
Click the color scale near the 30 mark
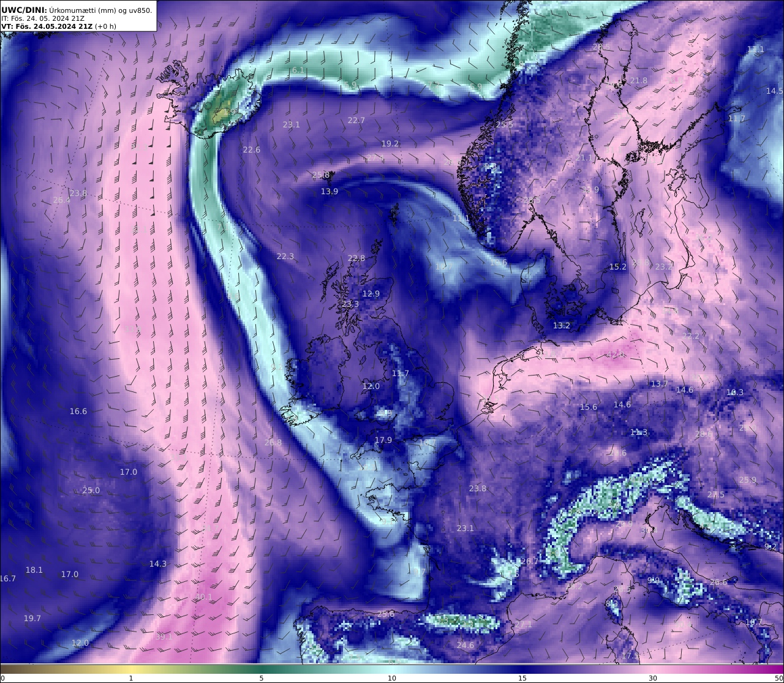pyautogui.click(x=653, y=668)
